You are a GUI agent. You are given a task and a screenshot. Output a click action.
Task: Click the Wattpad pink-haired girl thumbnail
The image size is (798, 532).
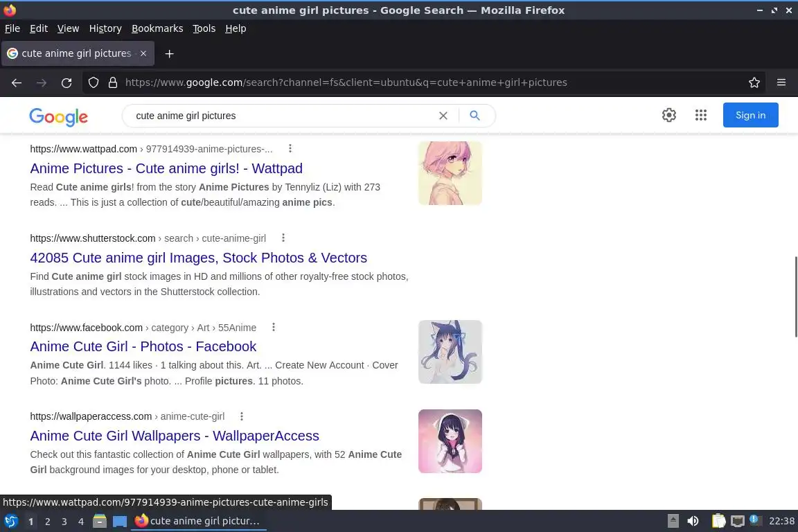coord(450,173)
